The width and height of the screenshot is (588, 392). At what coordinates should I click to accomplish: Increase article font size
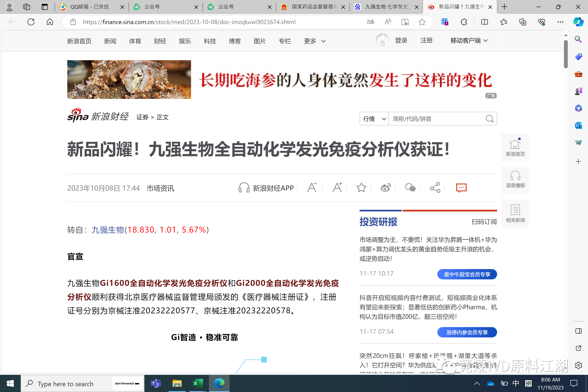pyautogui.click(x=337, y=187)
